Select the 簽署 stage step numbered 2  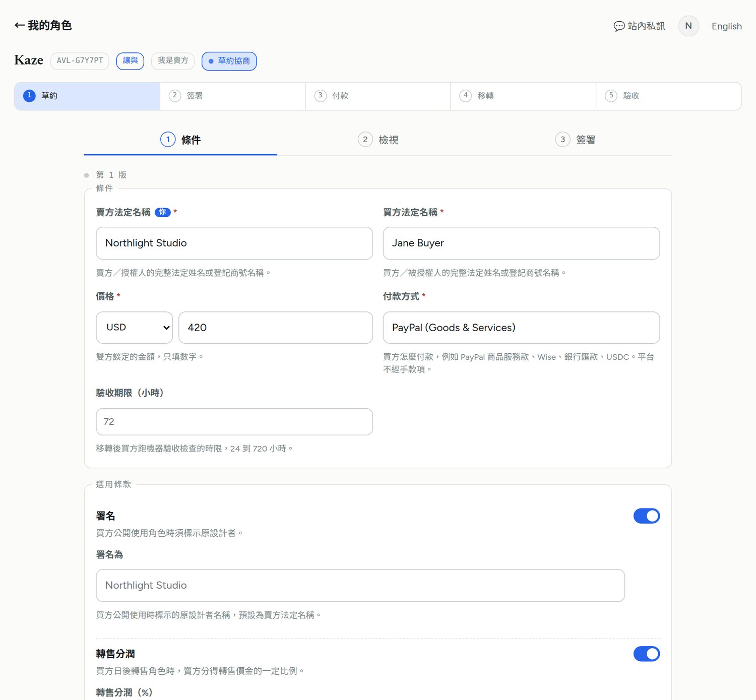point(233,96)
